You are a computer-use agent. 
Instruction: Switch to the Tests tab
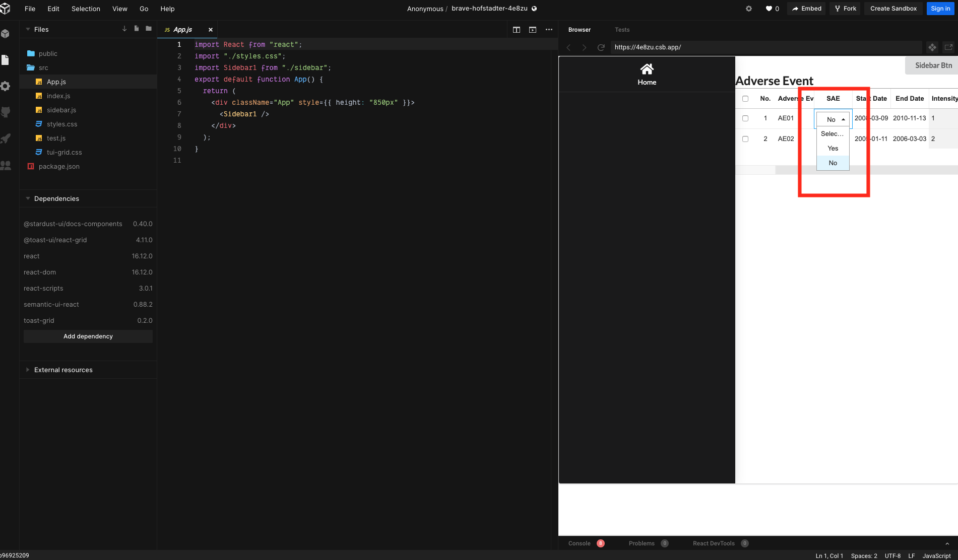point(622,30)
